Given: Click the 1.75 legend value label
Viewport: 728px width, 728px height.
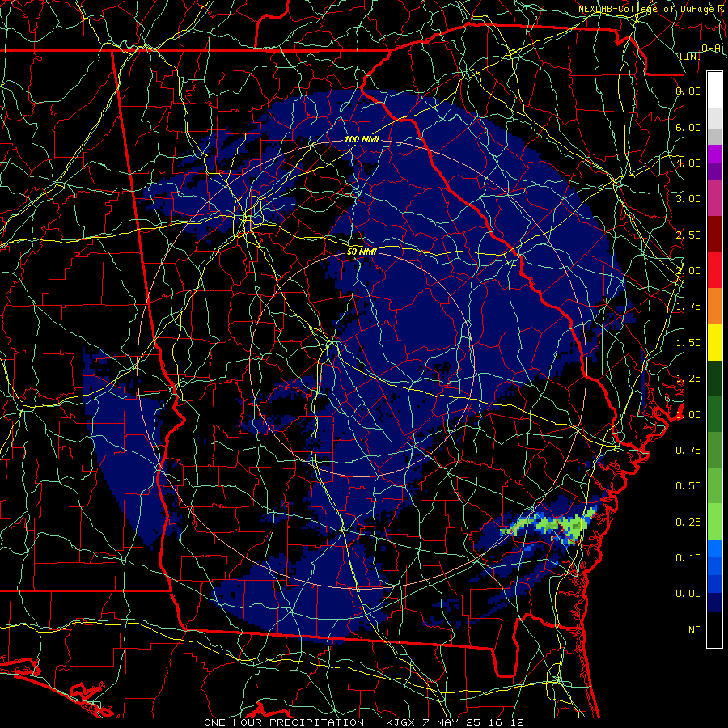Looking at the screenshot, I should (x=688, y=307).
